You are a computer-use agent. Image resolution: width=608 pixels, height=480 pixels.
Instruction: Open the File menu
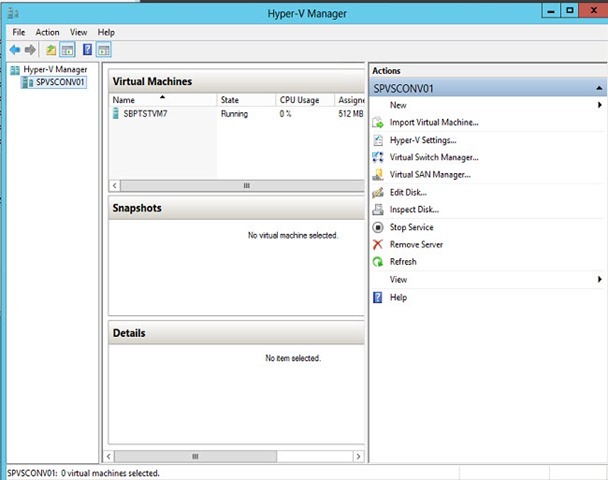(19, 32)
